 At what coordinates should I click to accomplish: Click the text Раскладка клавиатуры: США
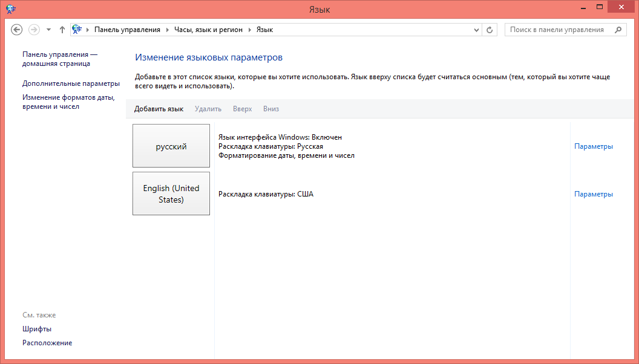point(266,194)
